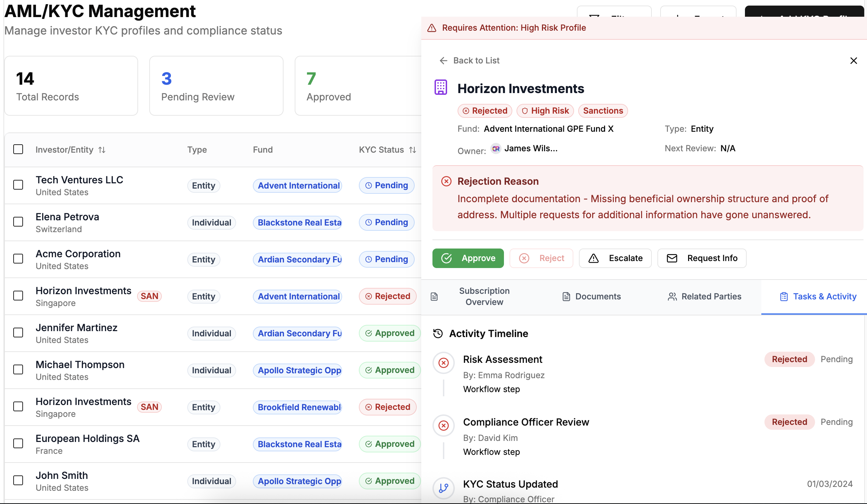
Task: Select the Brookfield Horizon Investments row checkbox
Action: pos(18,406)
